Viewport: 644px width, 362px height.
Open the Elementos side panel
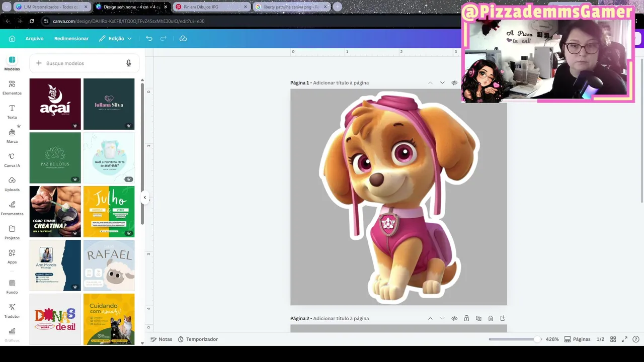pos(12,87)
